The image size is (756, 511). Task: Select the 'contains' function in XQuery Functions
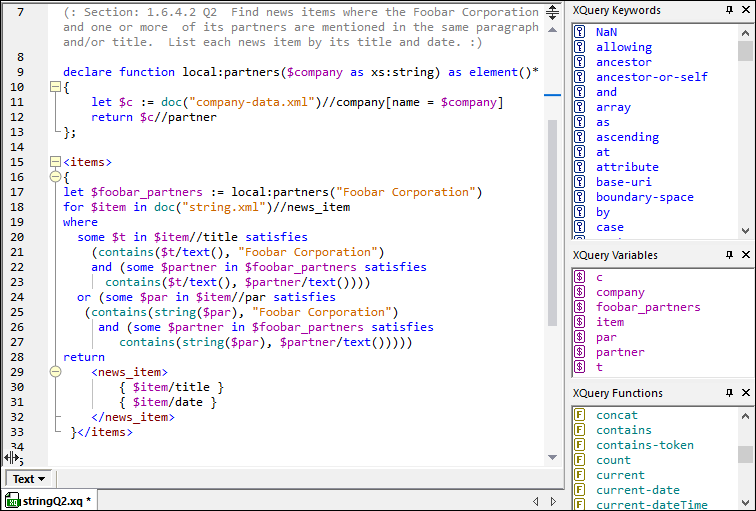[623, 430]
